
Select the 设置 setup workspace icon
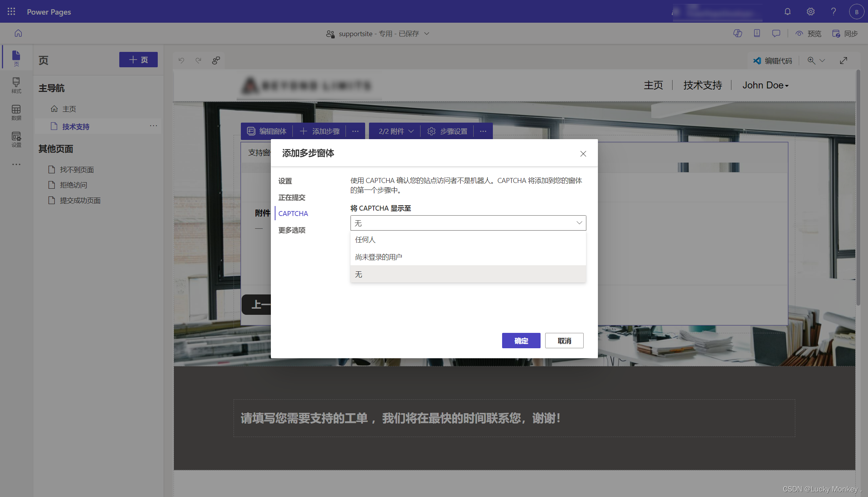(16, 139)
